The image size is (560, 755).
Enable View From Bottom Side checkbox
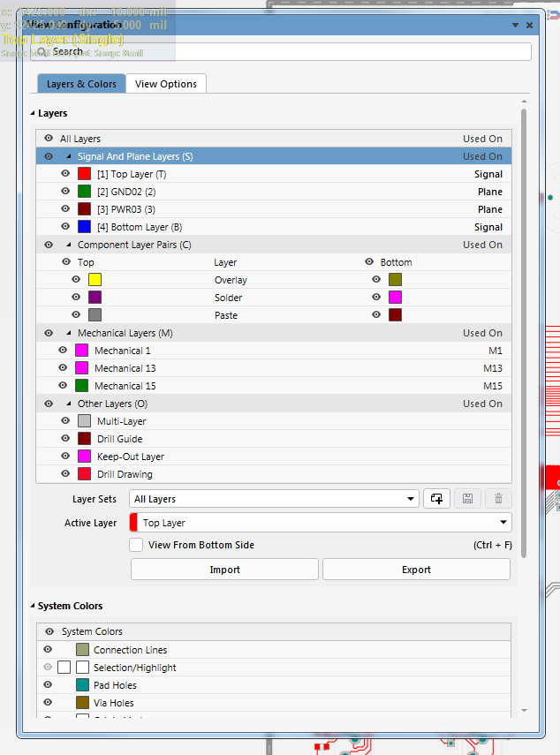pos(136,545)
